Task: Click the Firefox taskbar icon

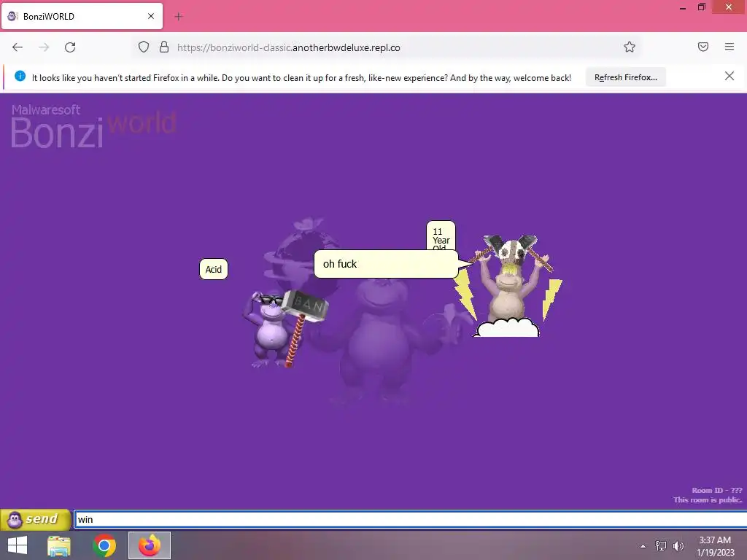Action: coord(150,545)
